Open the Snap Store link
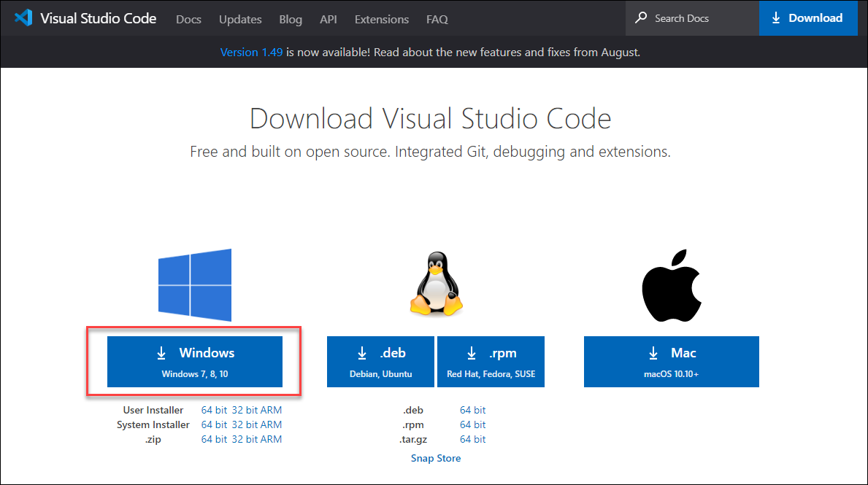868x485 pixels. click(x=436, y=458)
